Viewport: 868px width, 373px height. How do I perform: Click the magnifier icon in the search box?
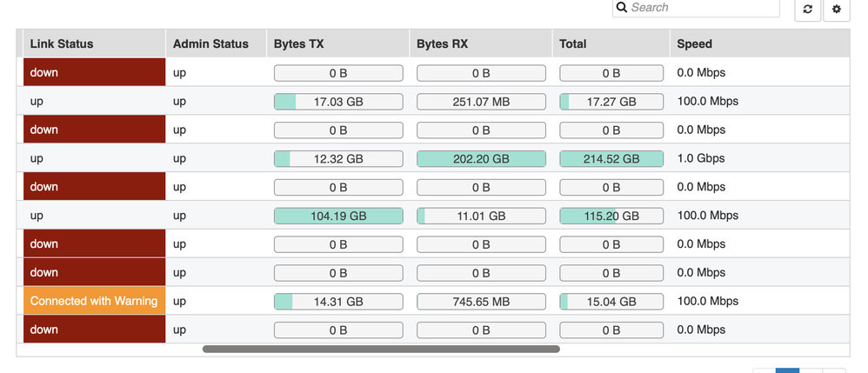coord(621,8)
